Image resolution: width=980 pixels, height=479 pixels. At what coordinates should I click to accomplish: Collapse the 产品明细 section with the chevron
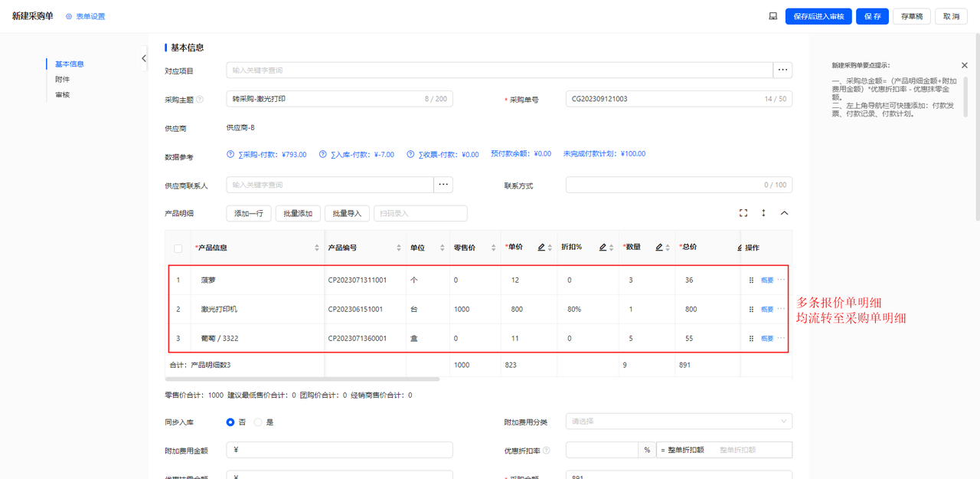784,213
